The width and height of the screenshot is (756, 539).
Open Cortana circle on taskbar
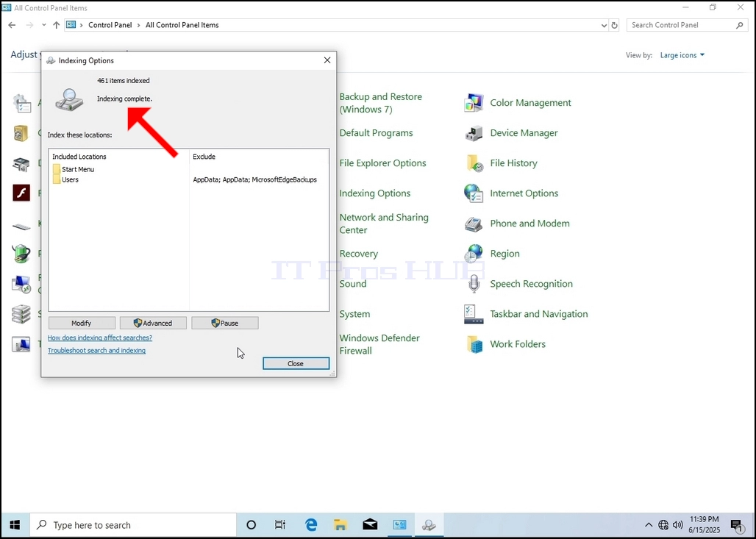(252, 525)
